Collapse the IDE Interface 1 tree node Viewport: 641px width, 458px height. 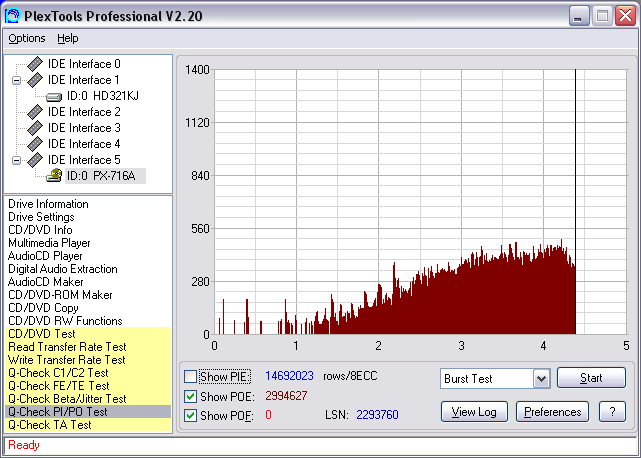[16, 80]
